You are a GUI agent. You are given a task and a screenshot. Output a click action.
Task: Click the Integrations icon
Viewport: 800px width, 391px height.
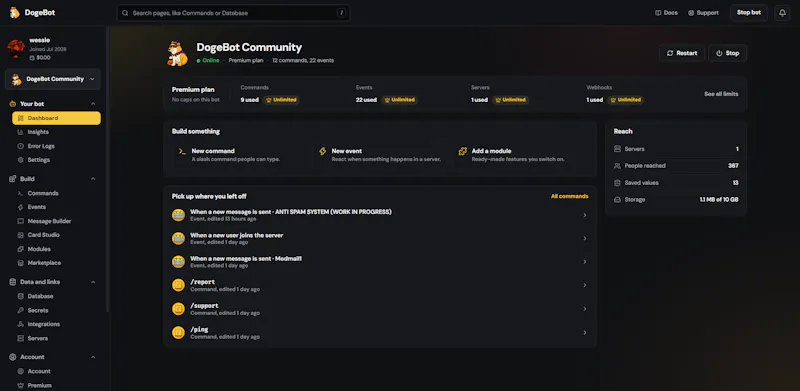20,324
